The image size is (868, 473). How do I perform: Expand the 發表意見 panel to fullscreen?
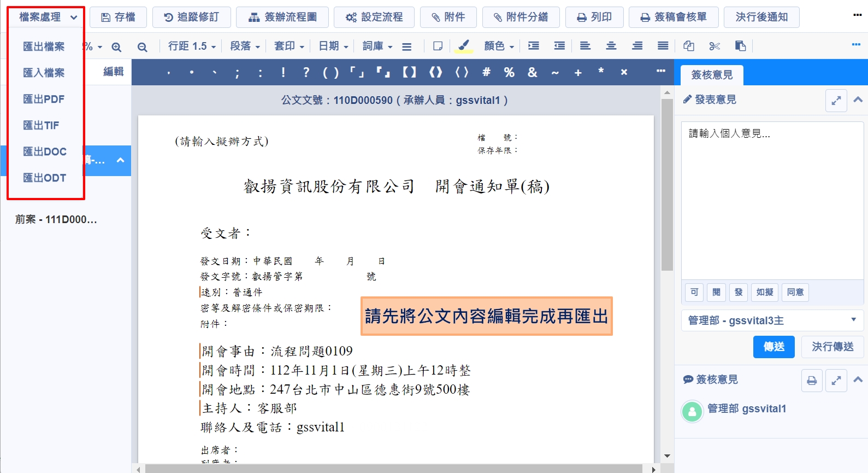coord(836,101)
